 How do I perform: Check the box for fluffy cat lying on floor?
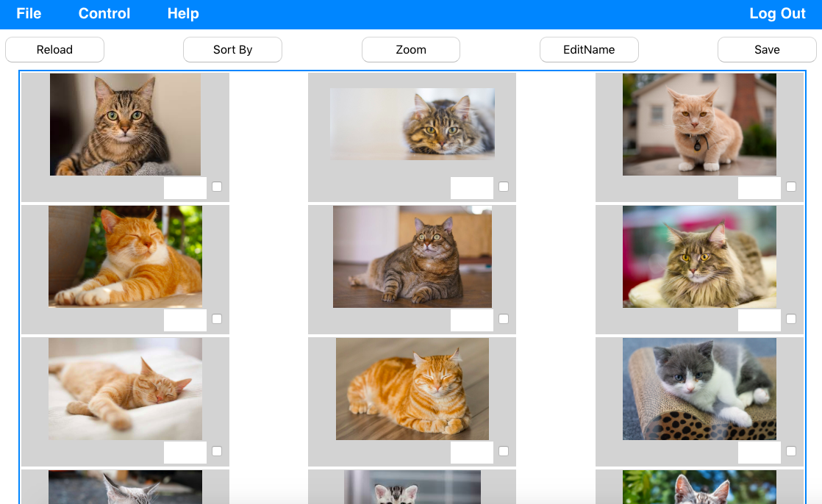click(x=504, y=187)
